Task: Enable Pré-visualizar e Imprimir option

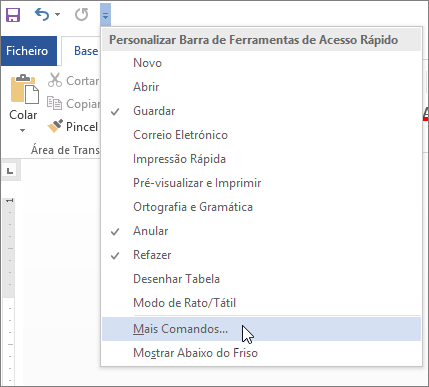Action: [x=261, y=183]
